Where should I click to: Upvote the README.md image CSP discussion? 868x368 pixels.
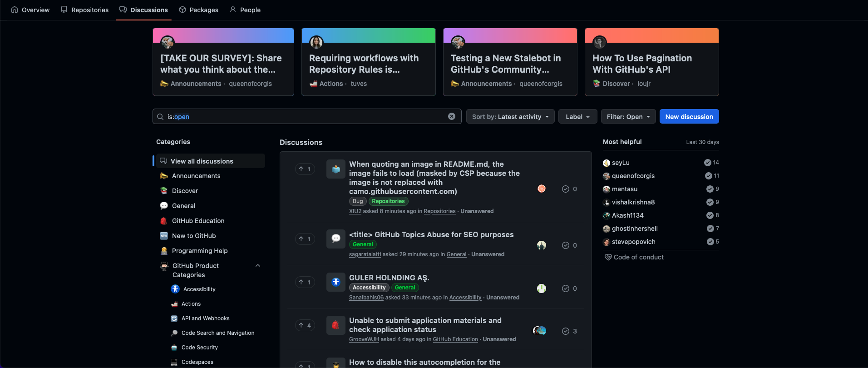click(305, 169)
